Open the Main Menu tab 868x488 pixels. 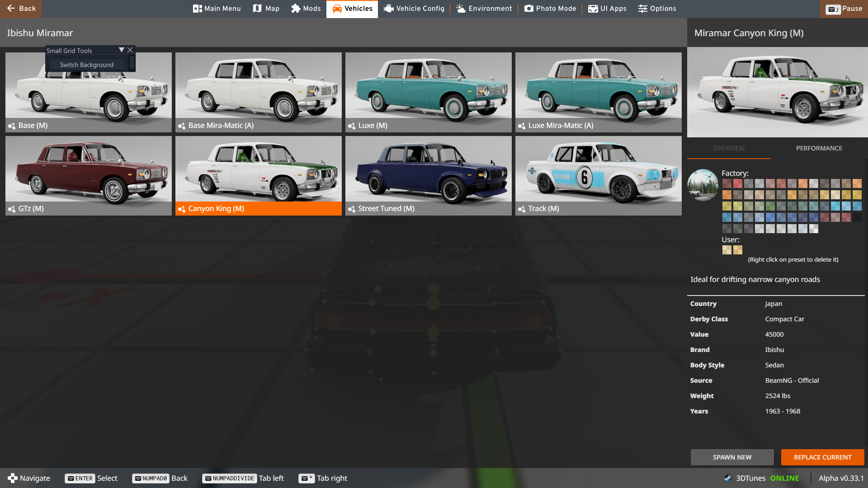217,9
